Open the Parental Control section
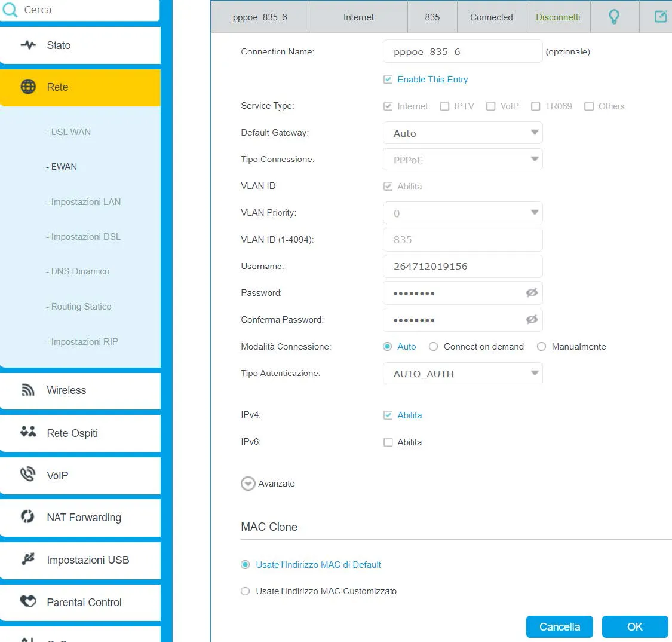 coord(84,603)
